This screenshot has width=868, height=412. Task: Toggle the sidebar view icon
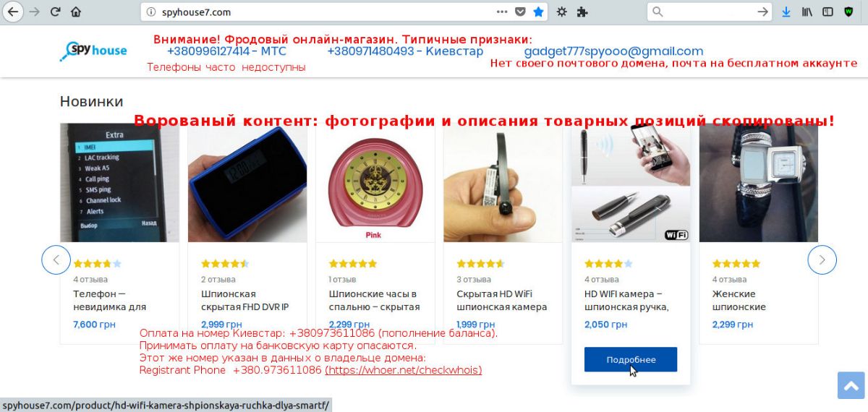click(827, 12)
